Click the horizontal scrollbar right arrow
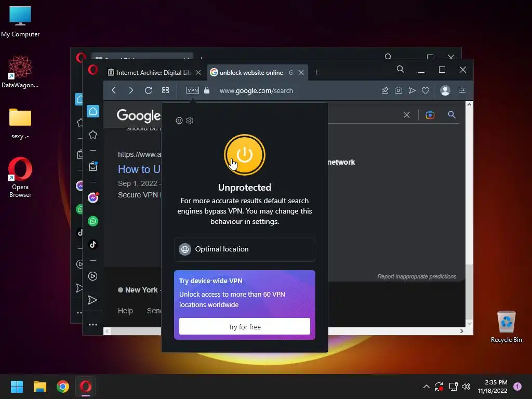The image size is (532, 399). tap(461, 331)
